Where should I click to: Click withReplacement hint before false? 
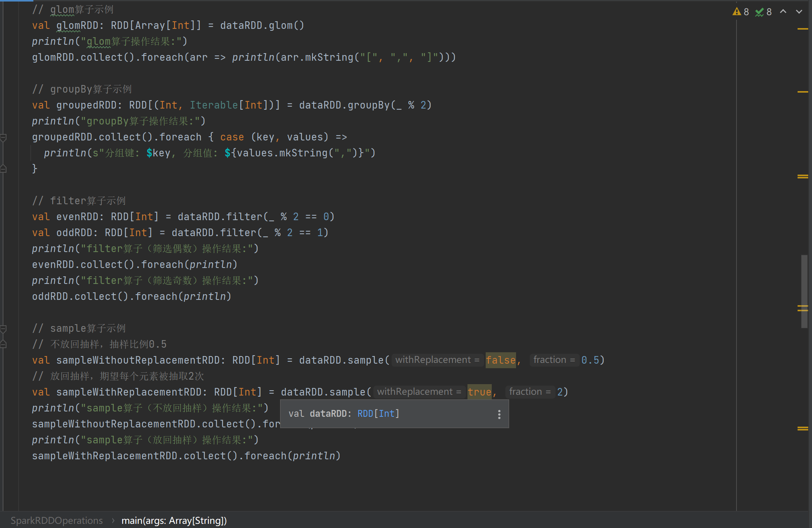click(x=437, y=360)
